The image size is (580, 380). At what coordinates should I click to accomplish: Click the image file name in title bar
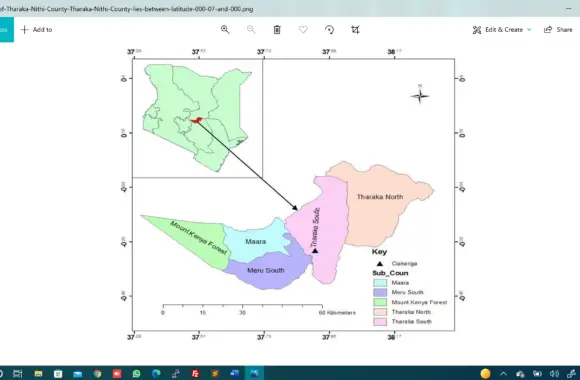pyautogui.click(x=127, y=9)
